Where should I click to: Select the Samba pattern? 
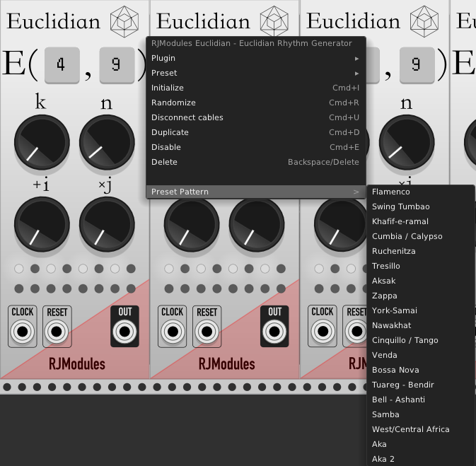(421, 415)
